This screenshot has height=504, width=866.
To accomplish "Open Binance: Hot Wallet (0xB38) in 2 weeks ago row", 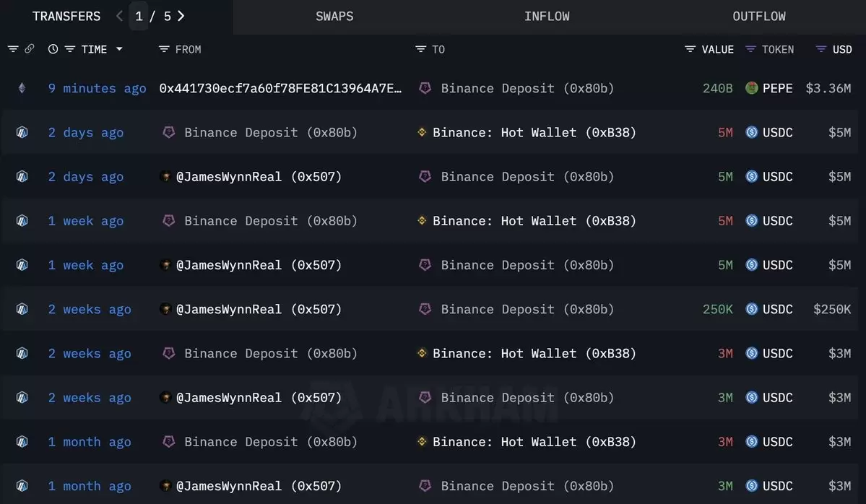I will click(534, 353).
